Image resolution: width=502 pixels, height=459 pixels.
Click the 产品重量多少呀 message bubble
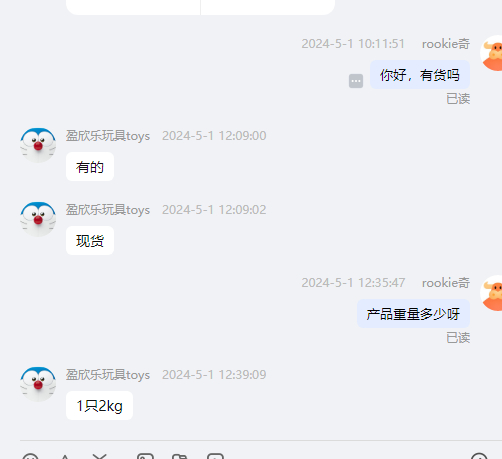[413, 314]
